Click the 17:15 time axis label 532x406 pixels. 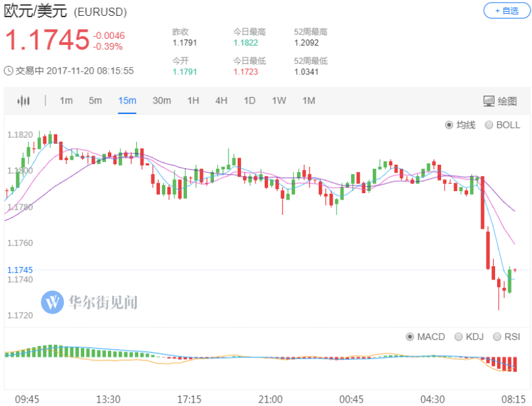[190, 399]
